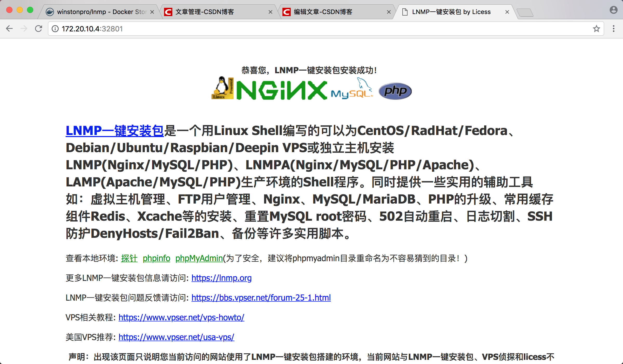Go back using the browser back arrow
The width and height of the screenshot is (623, 364).
point(9,29)
